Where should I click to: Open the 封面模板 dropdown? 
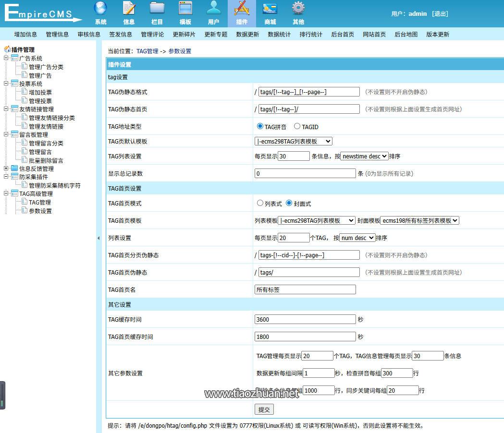coord(420,220)
